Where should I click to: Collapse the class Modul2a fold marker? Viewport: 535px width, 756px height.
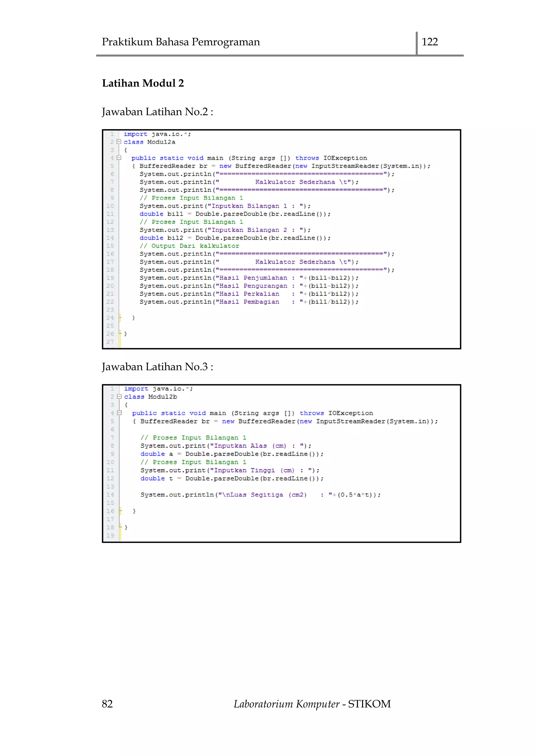tap(119, 142)
